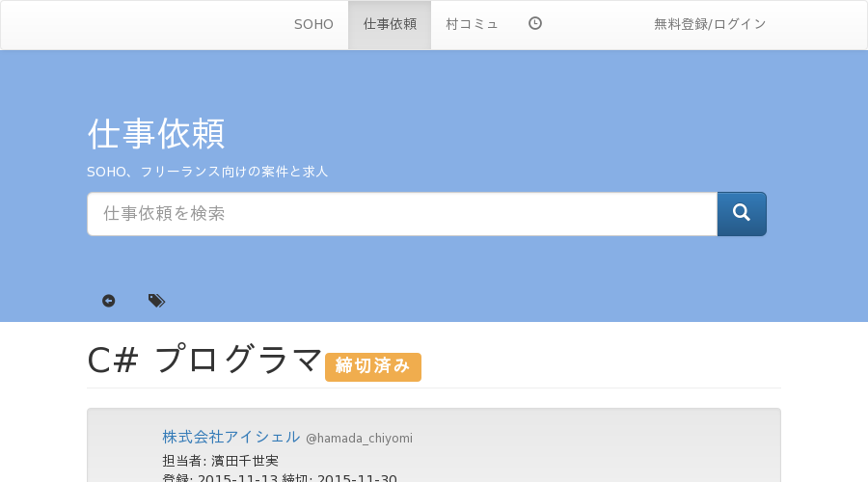Click the 仕事依頼 page heading
The image size is (868, 482).
coord(156,134)
